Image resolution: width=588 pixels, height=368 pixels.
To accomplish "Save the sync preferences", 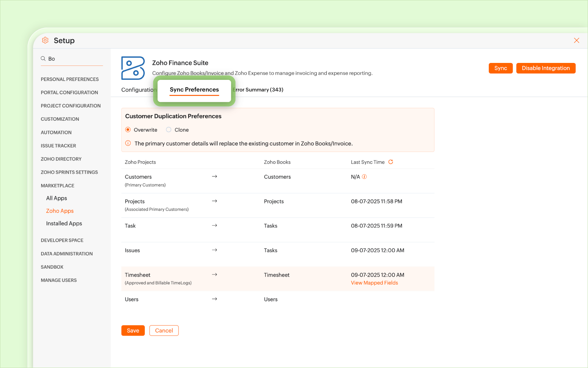I will pyautogui.click(x=133, y=330).
